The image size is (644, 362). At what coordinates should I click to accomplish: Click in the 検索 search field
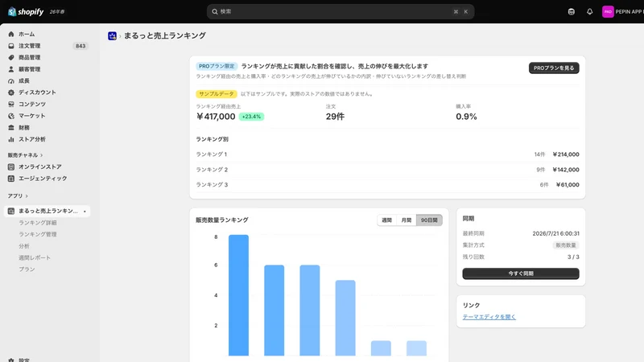(x=340, y=11)
